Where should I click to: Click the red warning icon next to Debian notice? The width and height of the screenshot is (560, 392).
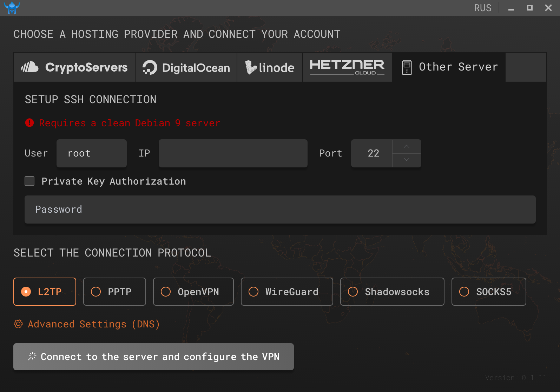pyautogui.click(x=29, y=123)
